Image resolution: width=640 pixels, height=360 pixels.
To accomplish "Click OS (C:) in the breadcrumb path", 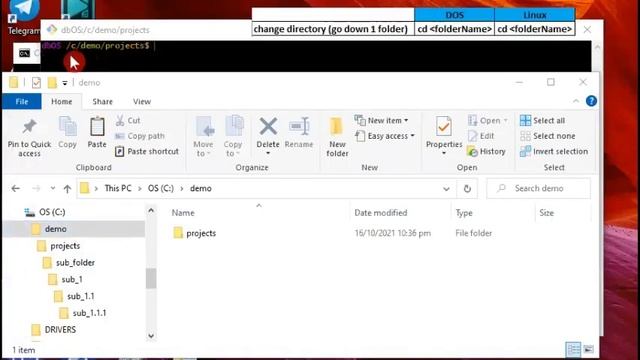I will 161,188.
